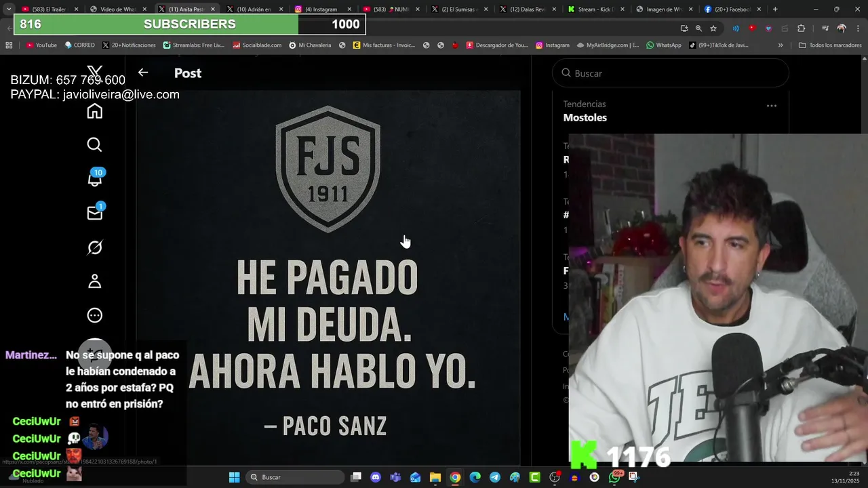Open the Todos los marcadores folder
868x488 pixels.
[x=829, y=45]
